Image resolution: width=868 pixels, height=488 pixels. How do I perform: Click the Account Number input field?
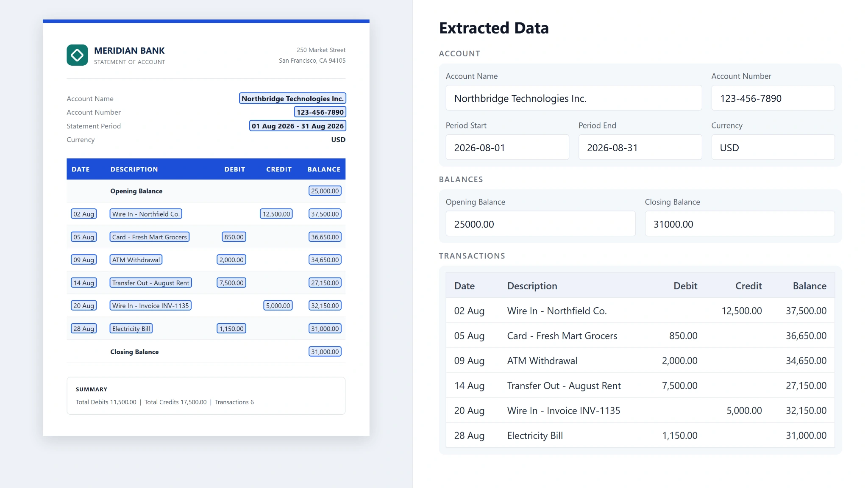pos(773,98)
